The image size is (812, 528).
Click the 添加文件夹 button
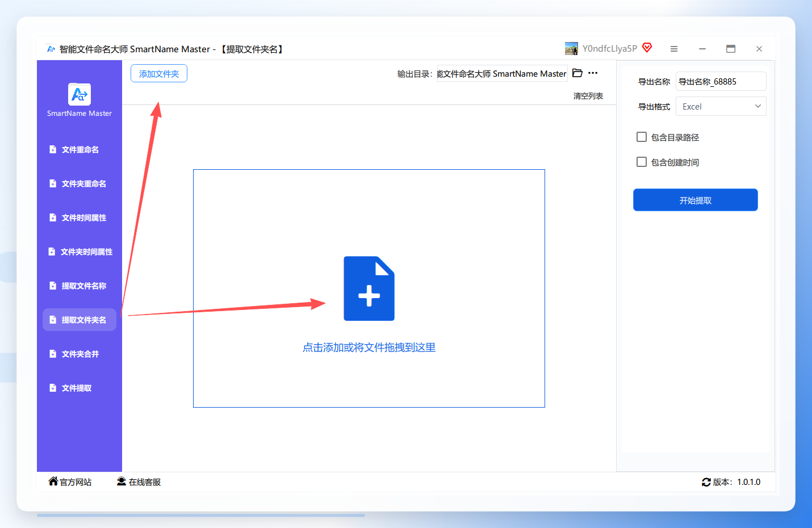[159, 73]
